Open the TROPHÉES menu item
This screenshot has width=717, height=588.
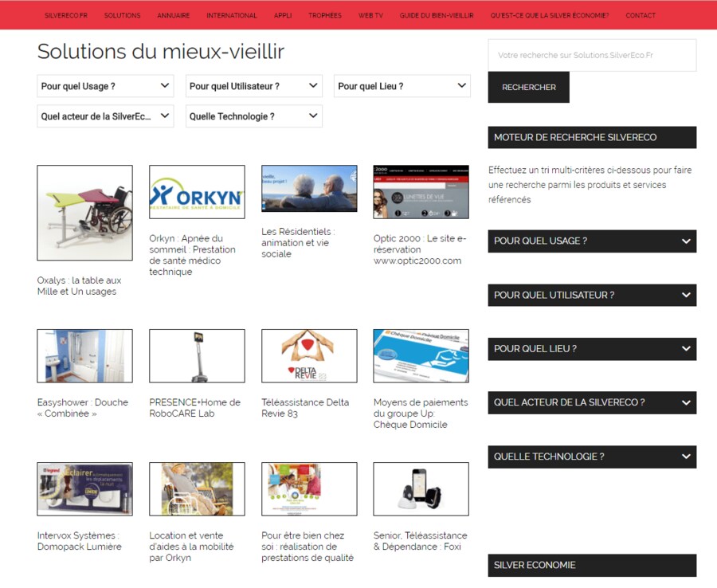325,15
